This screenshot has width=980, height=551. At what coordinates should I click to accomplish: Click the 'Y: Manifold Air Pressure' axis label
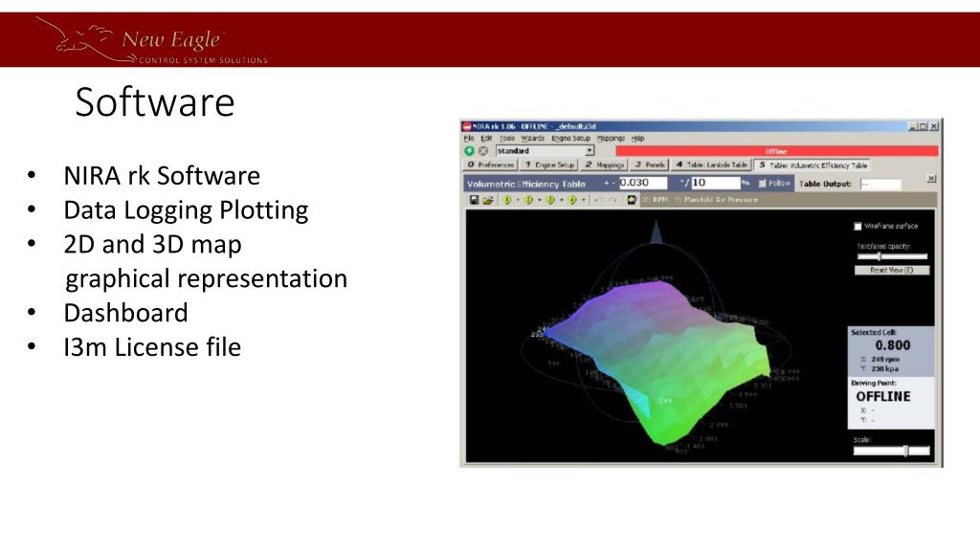coord(716,200)
